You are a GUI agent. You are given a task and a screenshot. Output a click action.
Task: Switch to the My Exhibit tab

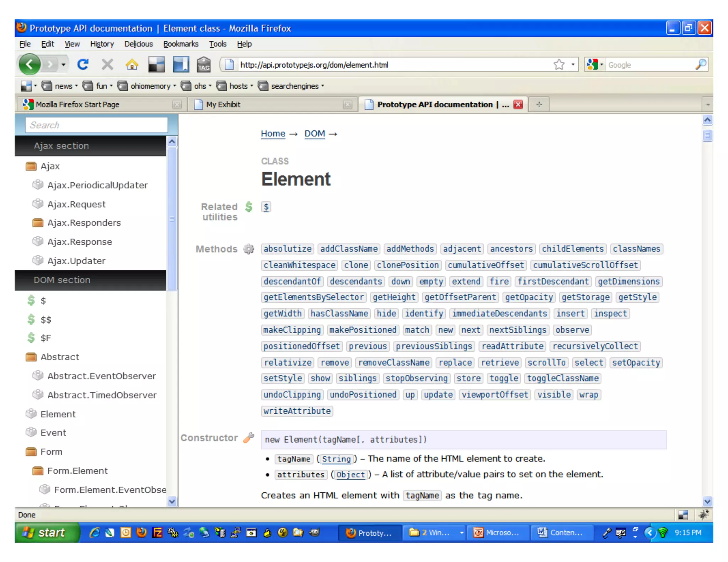[x=223, y=104]
